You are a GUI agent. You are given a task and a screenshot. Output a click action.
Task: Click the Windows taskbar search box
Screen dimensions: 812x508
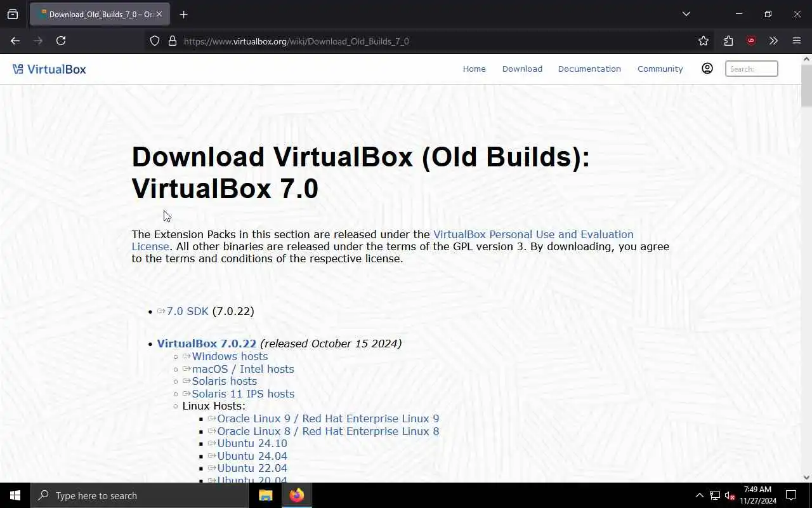pos(140,495)
